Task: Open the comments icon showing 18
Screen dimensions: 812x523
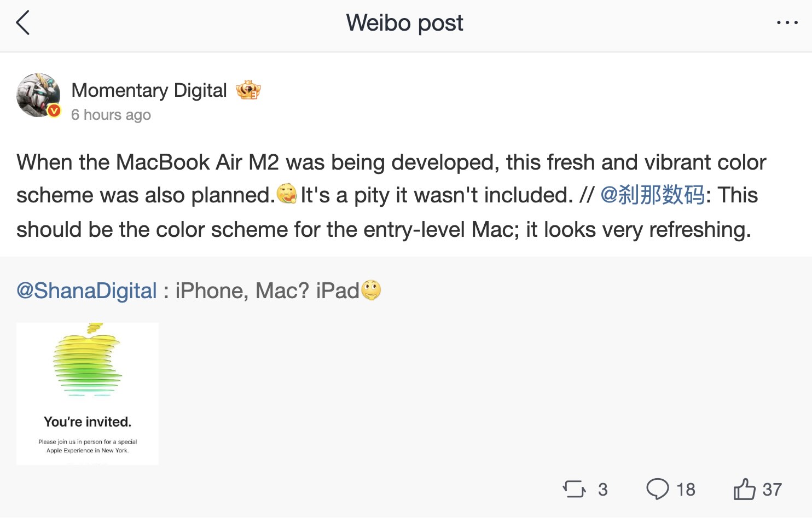Action: (x=659, y=489)
